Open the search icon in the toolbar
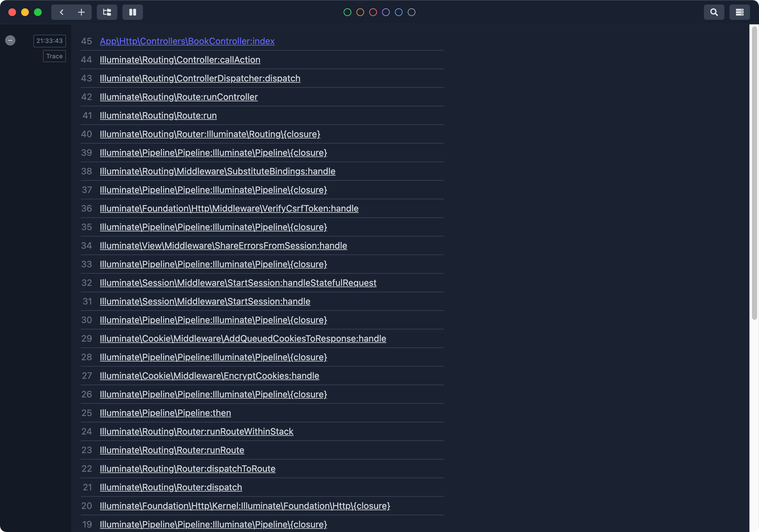 point(714,12)
